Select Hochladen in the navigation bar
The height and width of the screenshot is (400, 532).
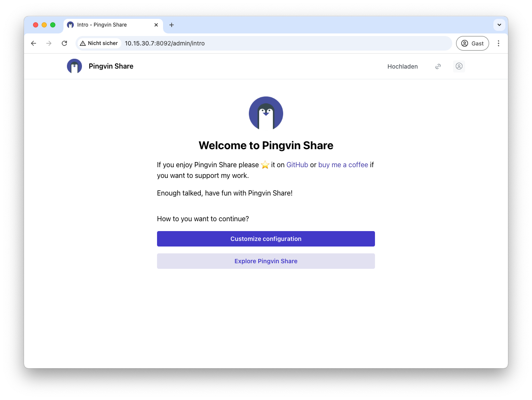pos(402,66)
